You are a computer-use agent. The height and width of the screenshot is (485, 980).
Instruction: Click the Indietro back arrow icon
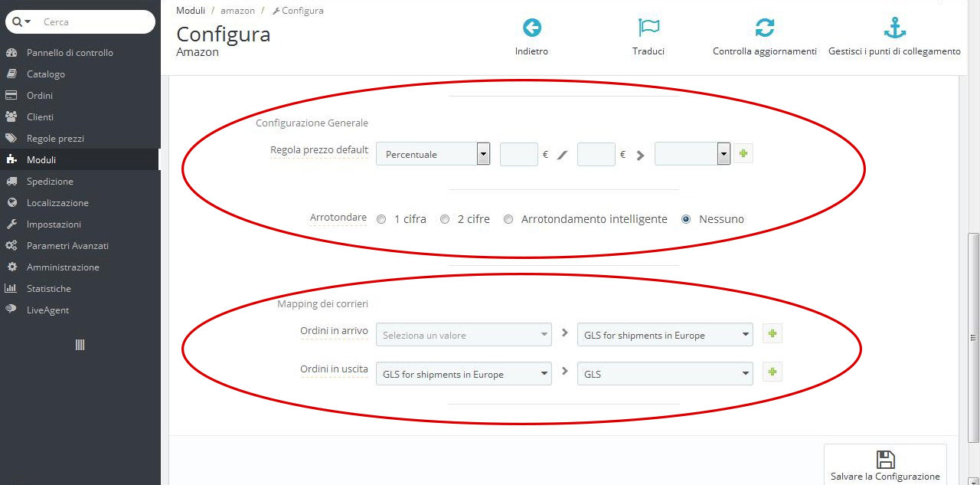[532, 28]
